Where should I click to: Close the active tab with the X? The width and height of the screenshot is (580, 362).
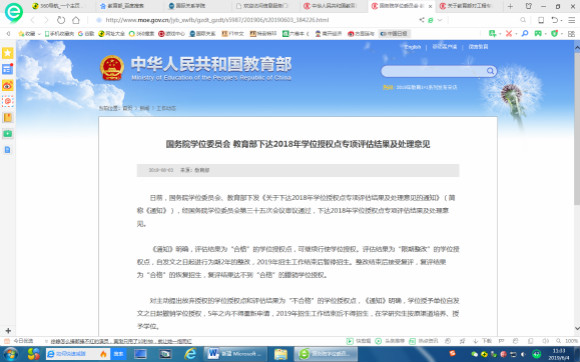[x=430, y=6]
